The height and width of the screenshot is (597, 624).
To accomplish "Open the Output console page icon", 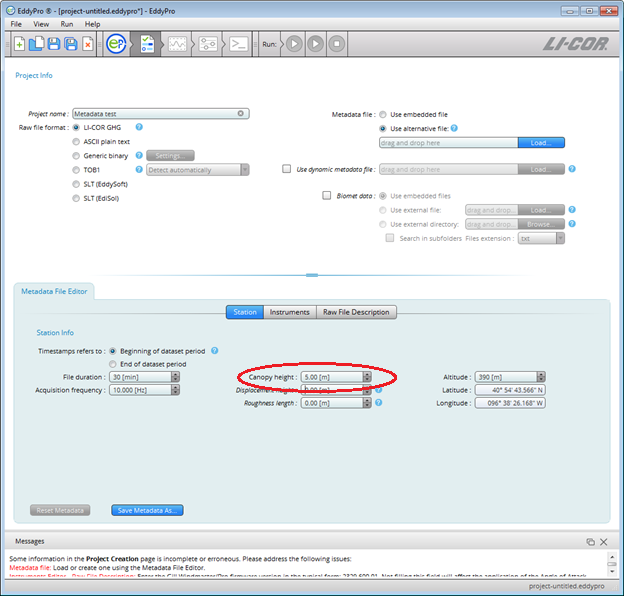I will click(x=239, y=44).
